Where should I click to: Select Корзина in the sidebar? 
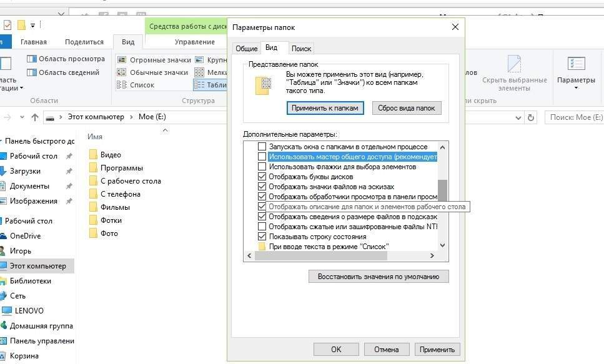pyautogui.click(x=24, y=356)
